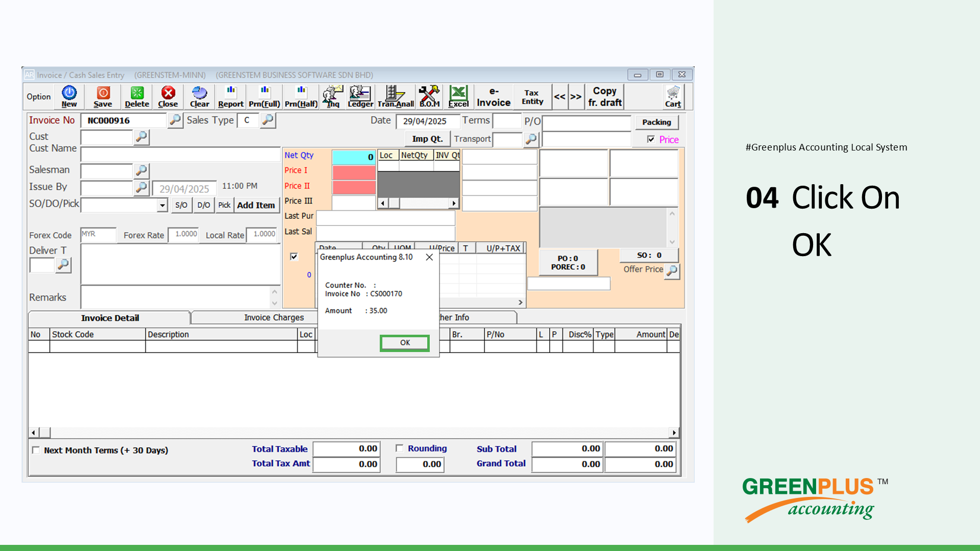Click OK in the dialog
This screenshot has width=980, height=551.
tap(405, 343)
